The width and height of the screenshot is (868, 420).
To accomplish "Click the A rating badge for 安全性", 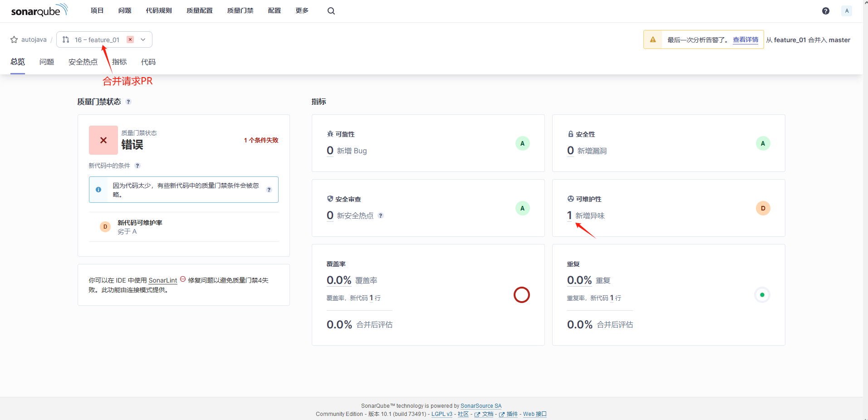I will pyautogui.click(x=763, y=143).
